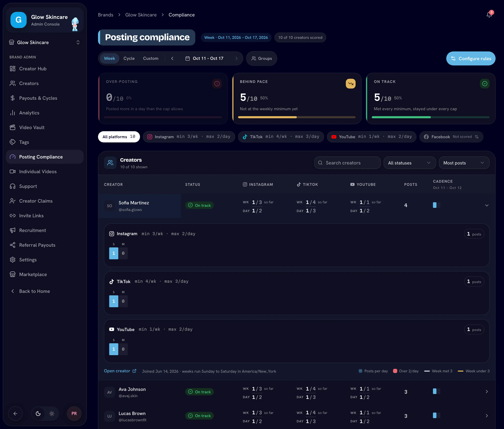Image resolution: width=504 pixels, height=429 pixels.
Task: Open Recruitment page
Action: click(45, 230)
